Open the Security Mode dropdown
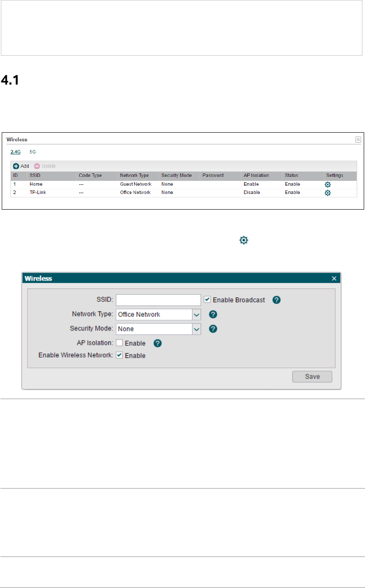 [158, 329]
